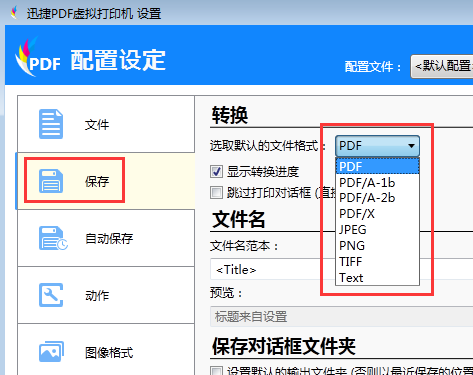
Task: Switch to the 保存 tab
Action: tap(106, 181)
